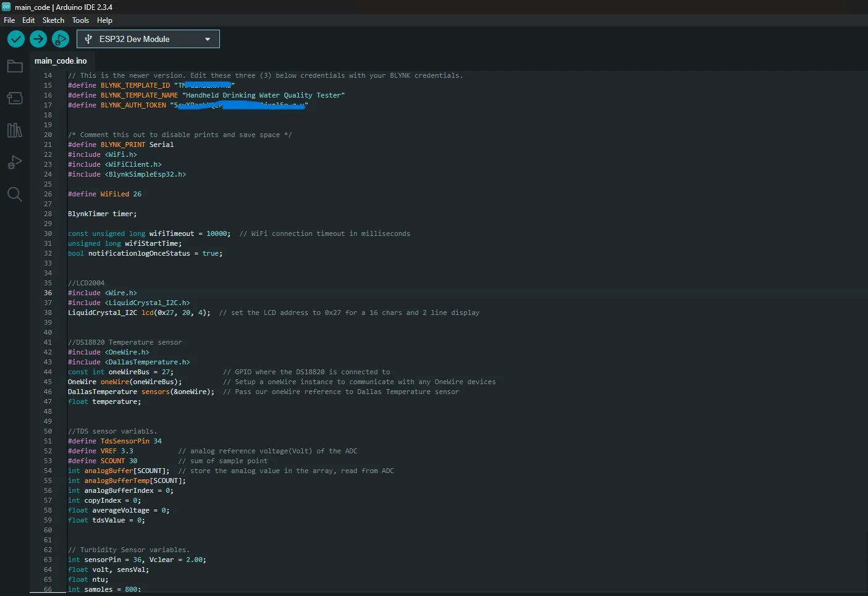Click the '#include <WiFi.h>' line
This screenshot has height=596, width=868.
(103, 154)
